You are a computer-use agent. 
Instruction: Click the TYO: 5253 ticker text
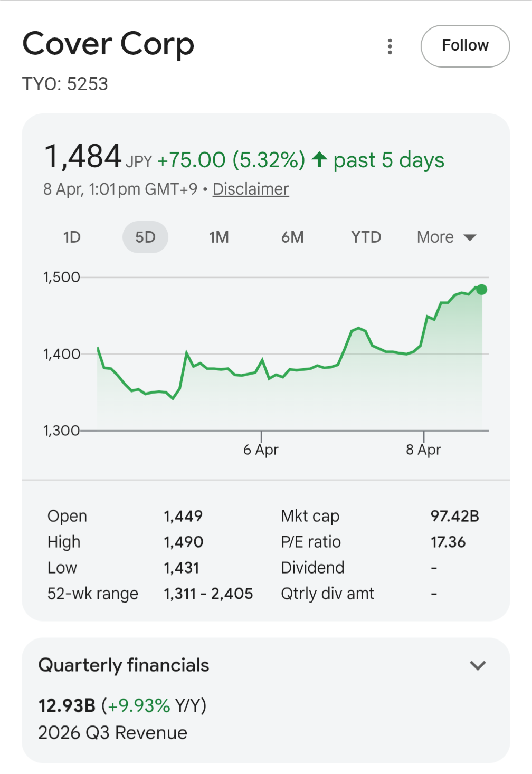[65, 84]
